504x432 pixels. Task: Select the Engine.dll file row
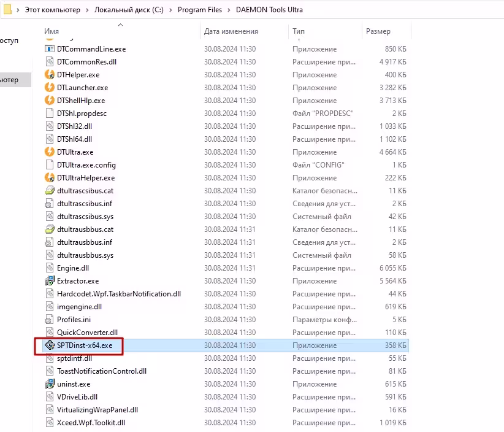(73, 268)
